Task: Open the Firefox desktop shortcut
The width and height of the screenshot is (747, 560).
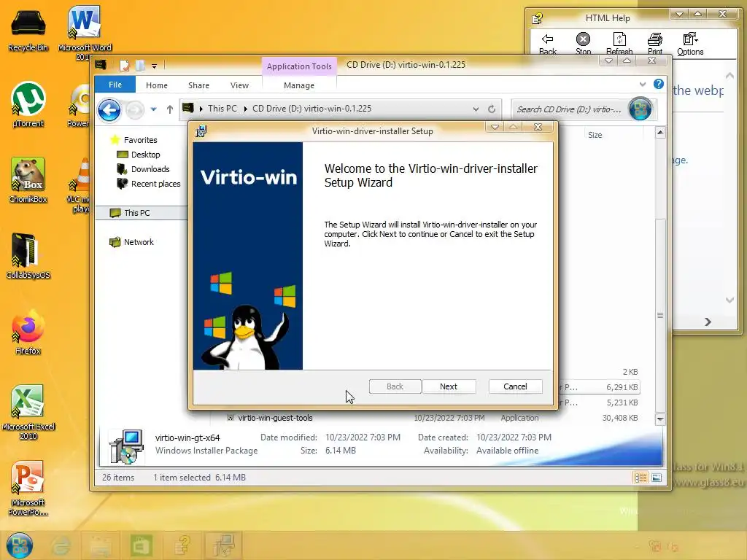Action: tap(28, 332)
